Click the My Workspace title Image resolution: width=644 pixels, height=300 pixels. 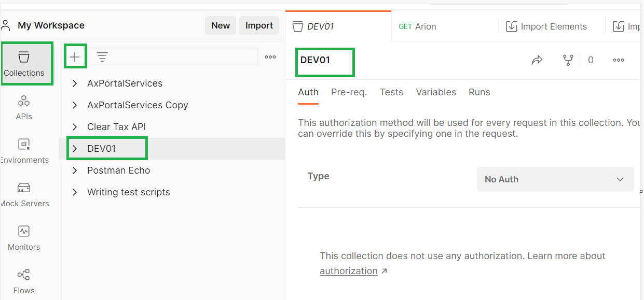point(51,25)
